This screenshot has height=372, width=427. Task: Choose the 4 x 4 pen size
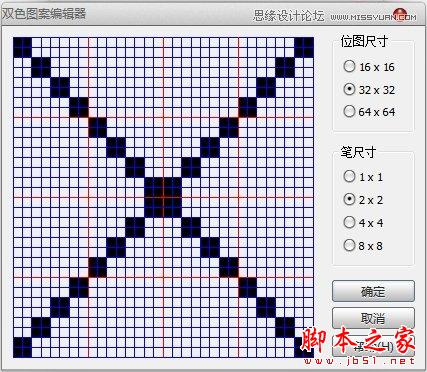(x=363, y=223)
